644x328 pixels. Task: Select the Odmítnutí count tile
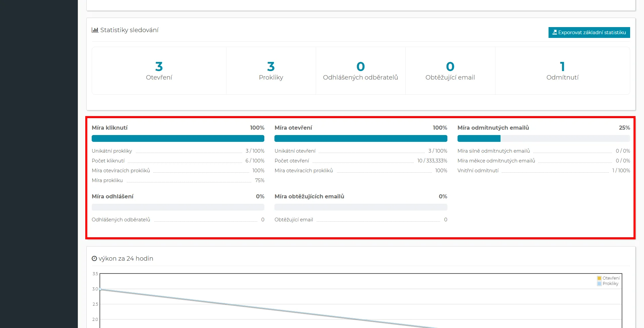pos(562,71)
